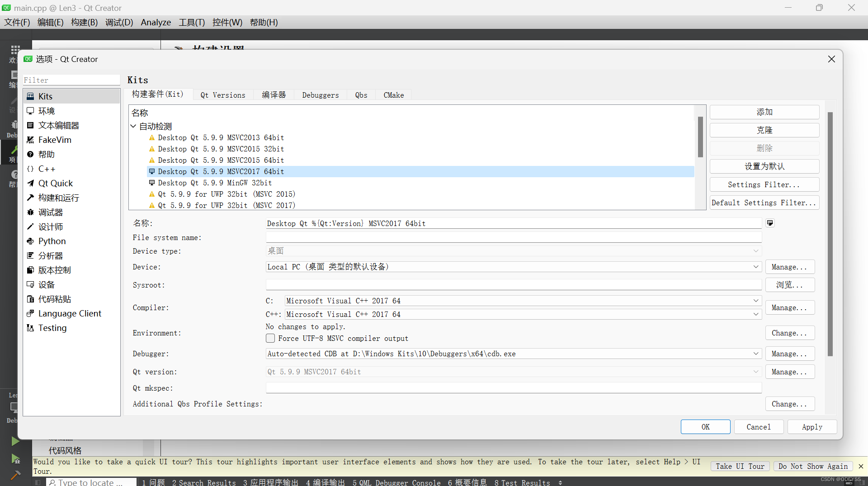Screen dimensions: 868x486
Task: Click Change... next to Environment
Action: coord(790,333)
